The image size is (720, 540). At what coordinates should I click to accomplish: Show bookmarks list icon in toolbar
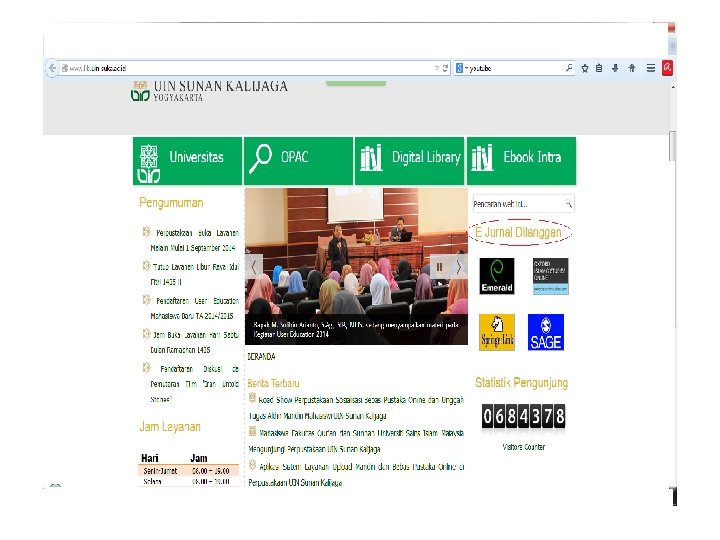[x=599, y=68]
